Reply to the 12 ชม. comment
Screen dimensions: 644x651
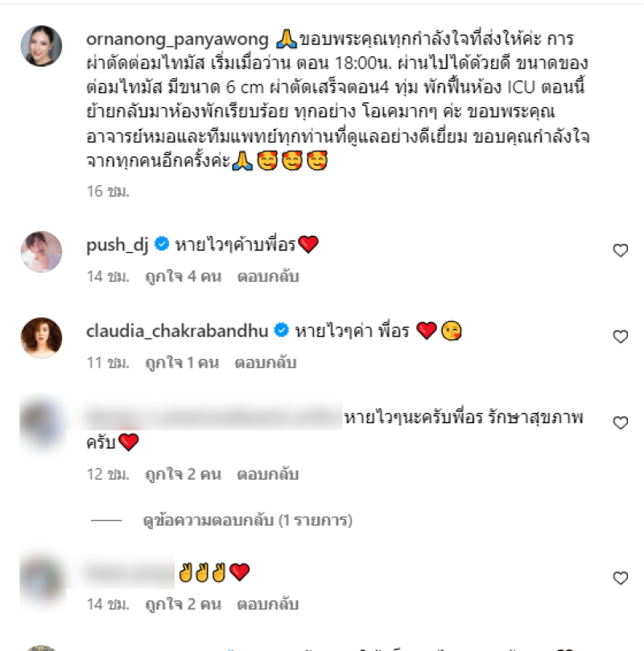(x=268, y=474)
